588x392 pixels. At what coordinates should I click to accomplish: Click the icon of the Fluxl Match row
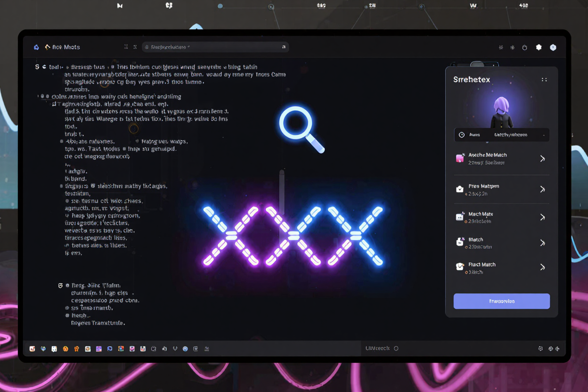tap(460, 267)
